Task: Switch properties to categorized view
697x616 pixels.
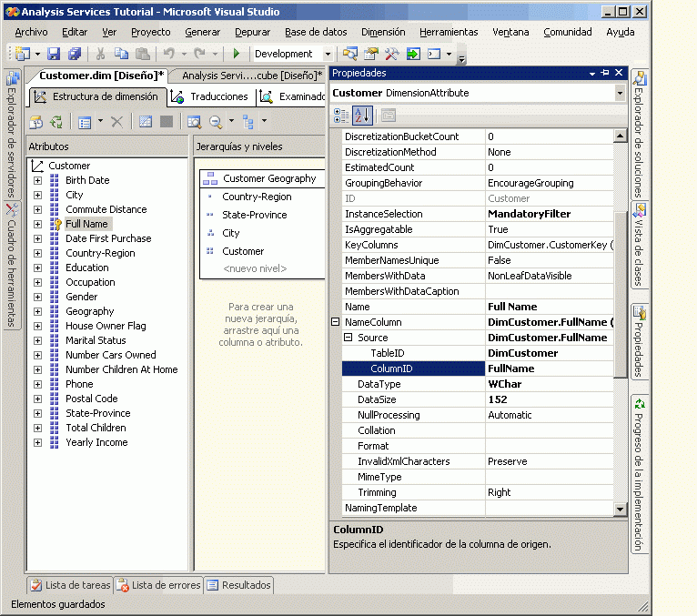Action: [341, 116]
